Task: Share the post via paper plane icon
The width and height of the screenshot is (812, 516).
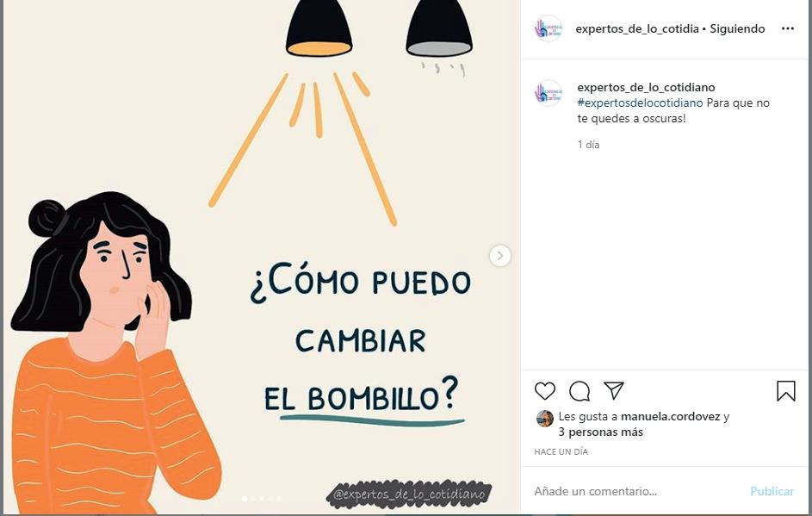Action: tap(614, 390)
